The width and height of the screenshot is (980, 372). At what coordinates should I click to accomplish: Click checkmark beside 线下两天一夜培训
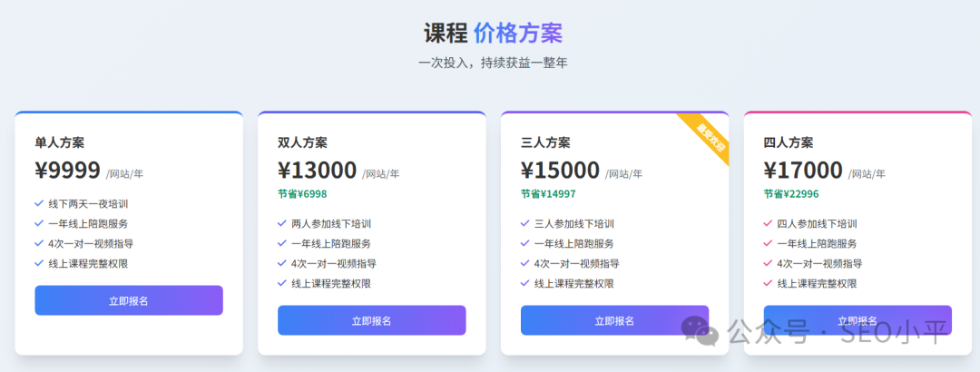[39, 204]
